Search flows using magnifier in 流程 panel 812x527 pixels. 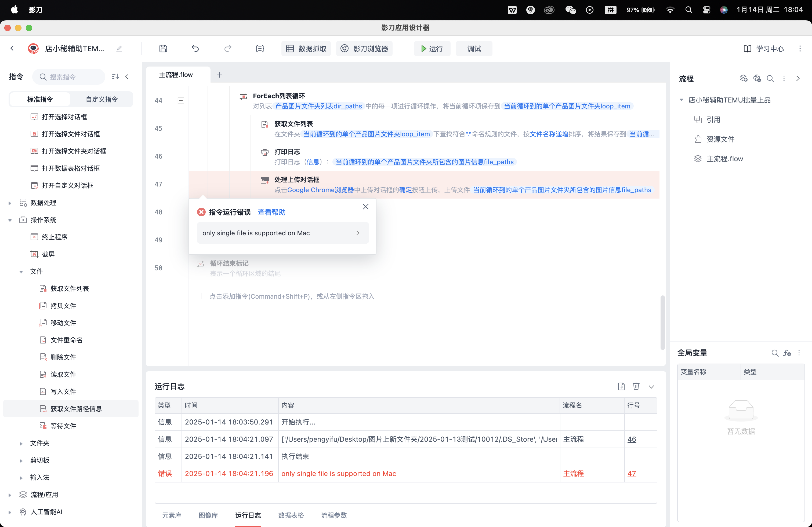point(770,79)
